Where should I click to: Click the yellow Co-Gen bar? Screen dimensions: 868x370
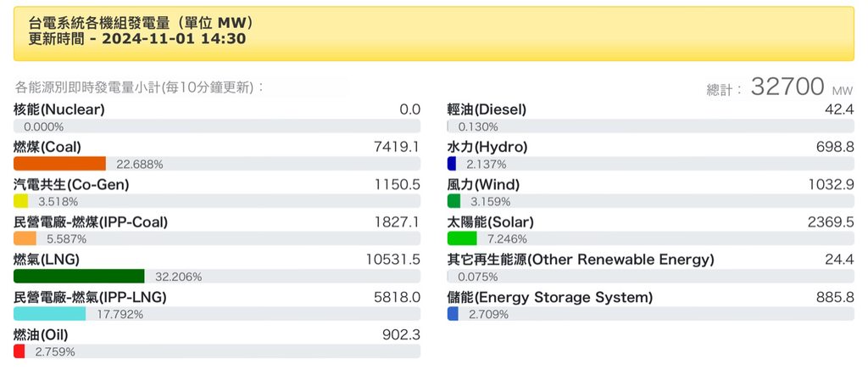[21, 201]
